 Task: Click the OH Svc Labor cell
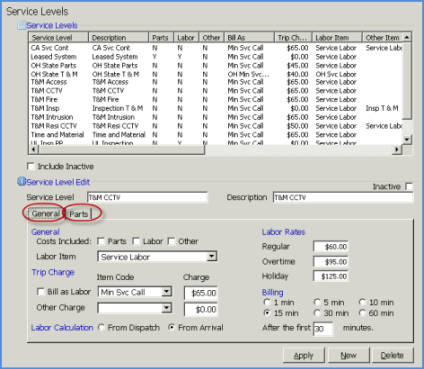coord(336,74)
